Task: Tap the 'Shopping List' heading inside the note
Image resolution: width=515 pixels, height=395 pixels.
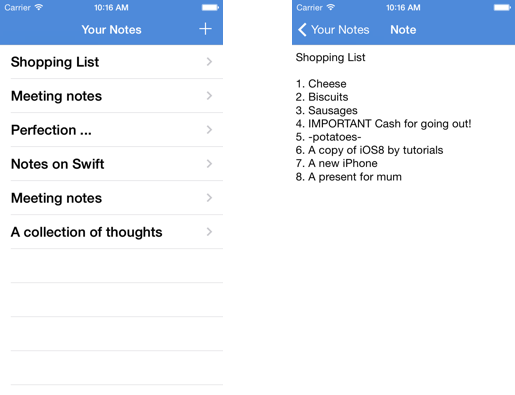Action: 330,57
